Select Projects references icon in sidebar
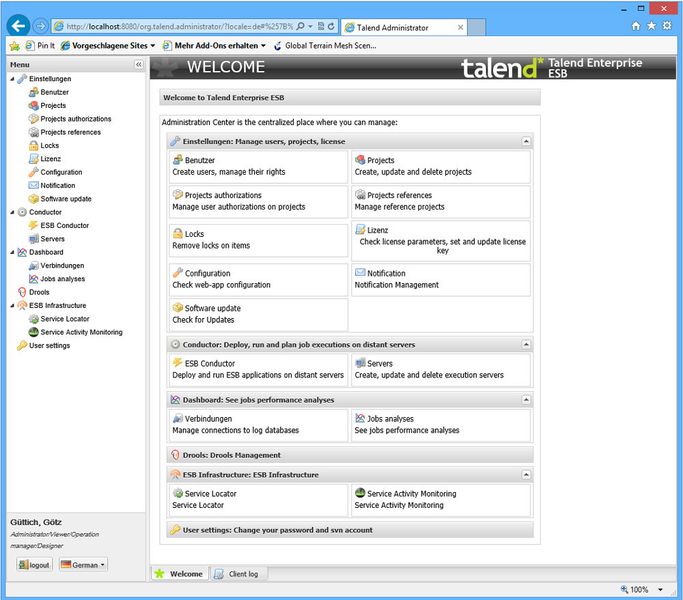Screen dimensions: 683x600 click(34, 132)
